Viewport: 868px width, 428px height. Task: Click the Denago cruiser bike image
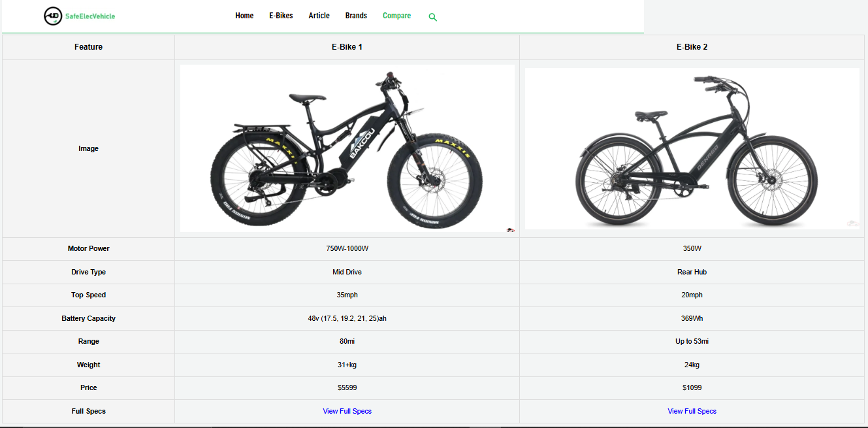(692, 148)
